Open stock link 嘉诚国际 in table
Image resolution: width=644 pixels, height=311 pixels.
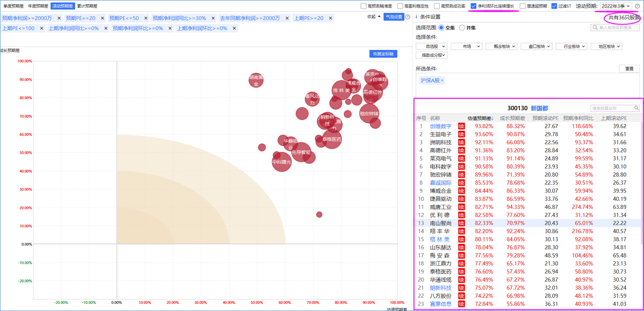(441, 183)
